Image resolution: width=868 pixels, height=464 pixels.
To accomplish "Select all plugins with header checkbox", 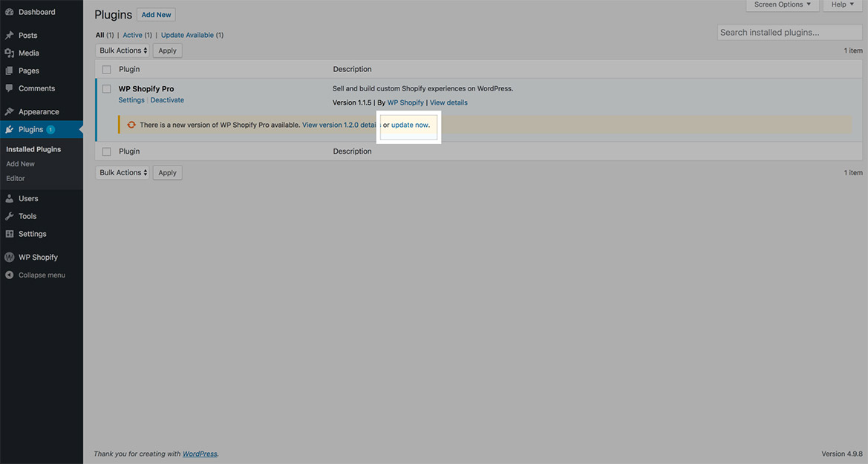I will [x=107, y=70].
